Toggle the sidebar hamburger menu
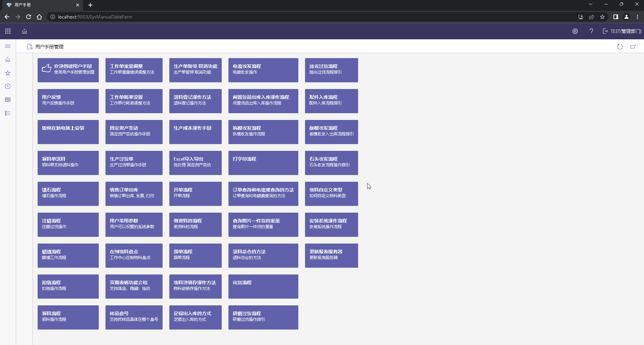This screenshot has height=345, width=644. point(8,46)
